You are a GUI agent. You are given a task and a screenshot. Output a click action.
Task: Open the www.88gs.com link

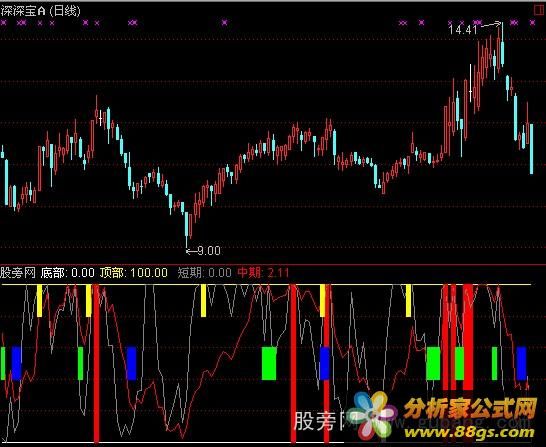[x=469, y=433]
